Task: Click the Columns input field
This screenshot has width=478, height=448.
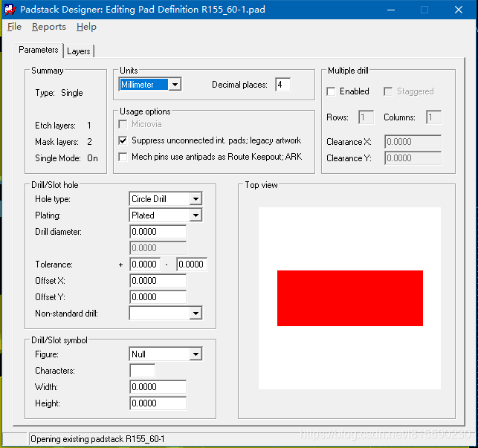Action: (434, 117)
